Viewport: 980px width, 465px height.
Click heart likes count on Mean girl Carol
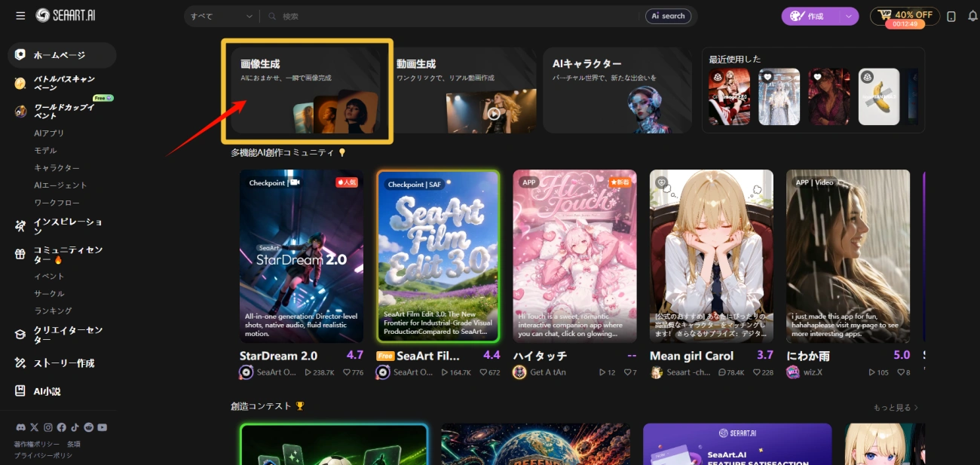pos(763,372)
